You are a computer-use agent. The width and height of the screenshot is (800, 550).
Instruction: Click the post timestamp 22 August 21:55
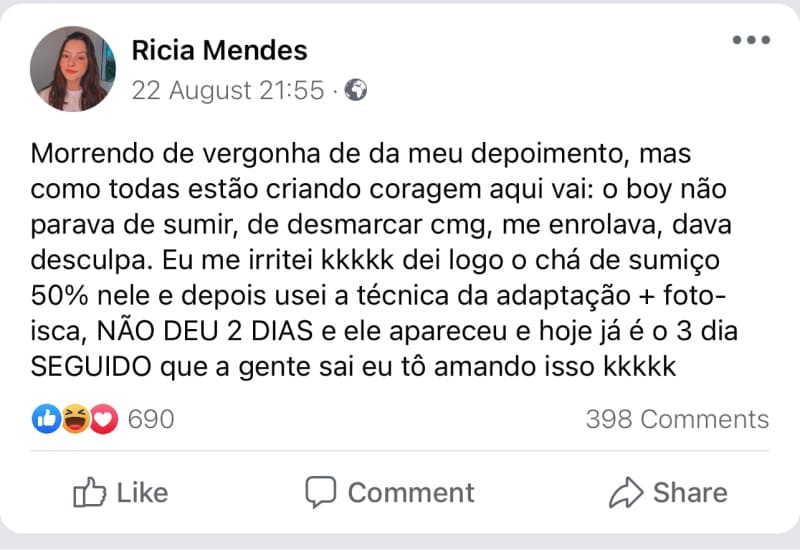coord(228,91)
